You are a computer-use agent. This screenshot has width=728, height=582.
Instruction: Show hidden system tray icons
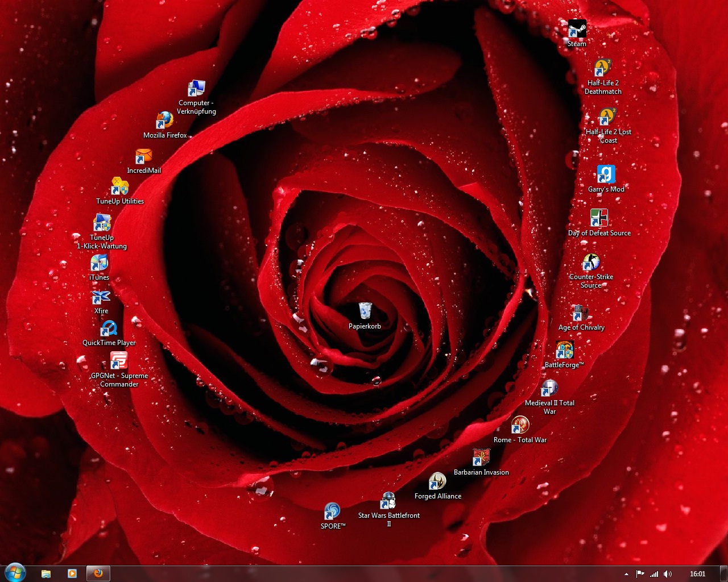[x=626, y=574]
